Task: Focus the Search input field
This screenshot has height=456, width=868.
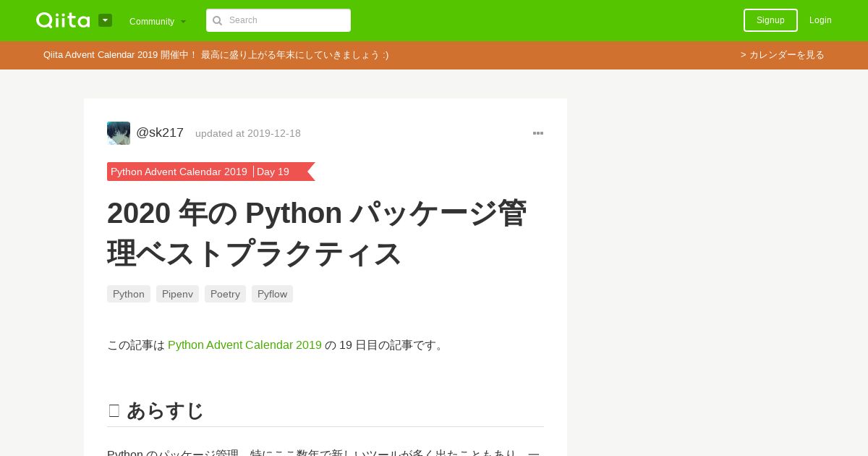Action: [278, 20]
